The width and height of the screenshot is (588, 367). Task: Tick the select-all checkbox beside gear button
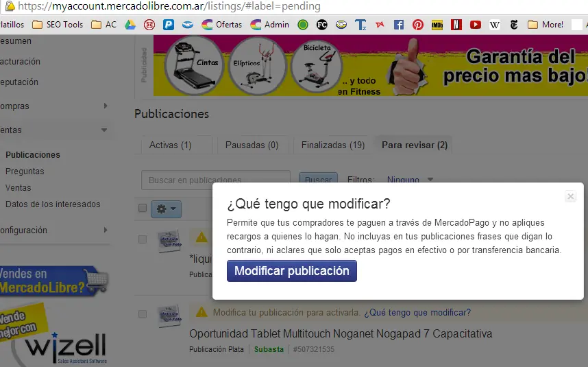(143, 208)
